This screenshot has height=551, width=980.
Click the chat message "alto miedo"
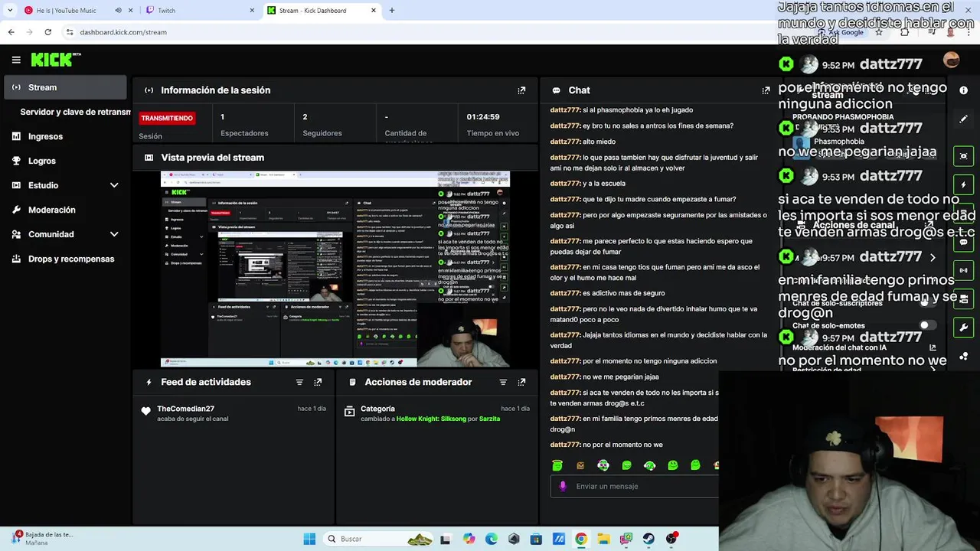[599, 142]
